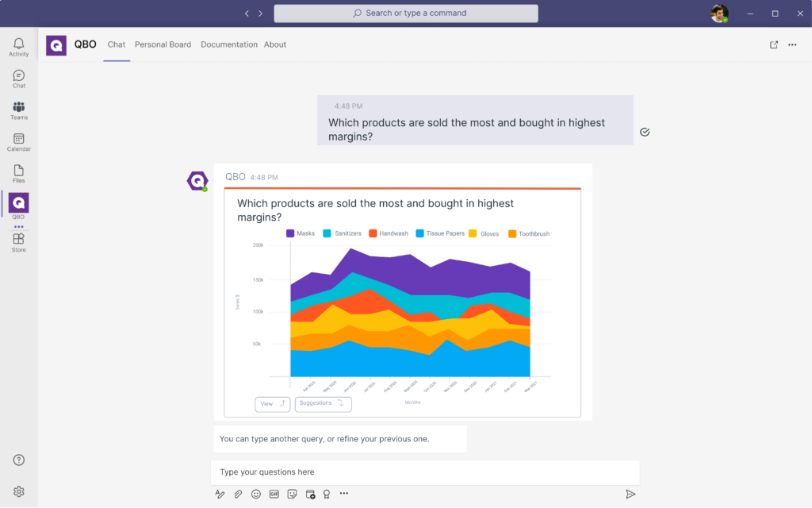Open the Calendar from the sidebar
Image resolution: width=812 pixels, height=508 pixels.
(18, 142)
